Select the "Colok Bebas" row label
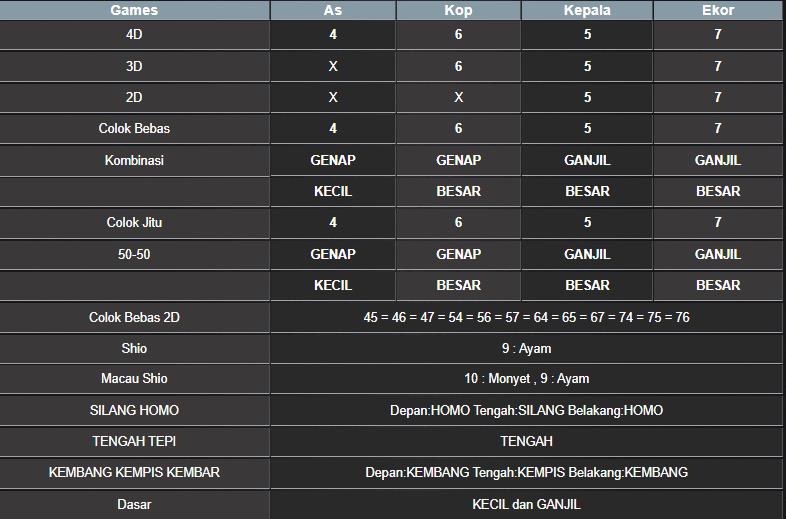The image size is (786, 519). point(134,128)
